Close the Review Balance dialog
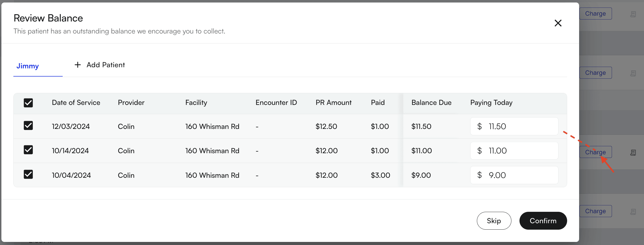This screenshot has height=245, width=644. coord(558,23)
